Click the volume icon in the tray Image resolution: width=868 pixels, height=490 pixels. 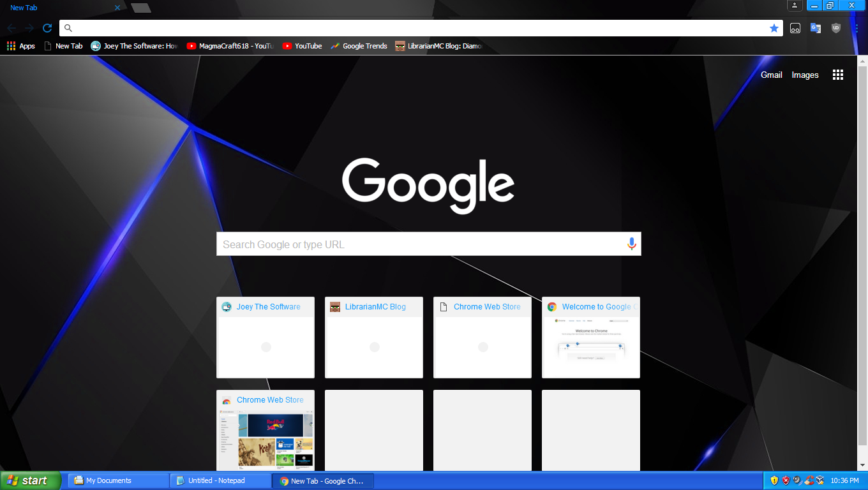click(x=796, y=480)
